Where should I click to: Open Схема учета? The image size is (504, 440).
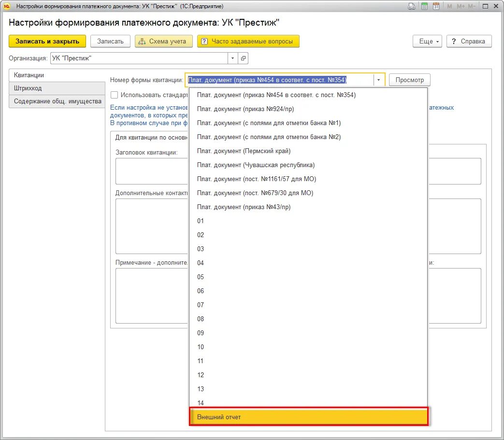point(164,42)
